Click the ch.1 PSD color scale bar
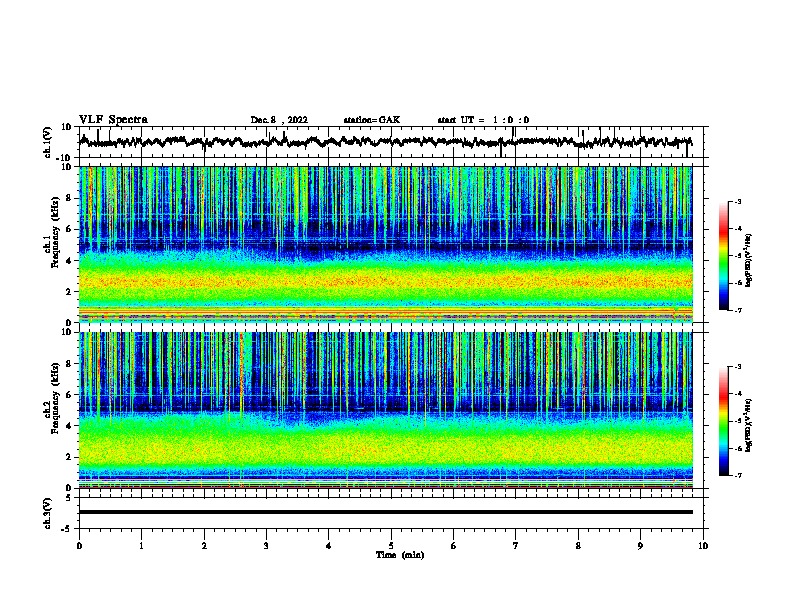Screen dimensions: 792x612 click(724, 256)
